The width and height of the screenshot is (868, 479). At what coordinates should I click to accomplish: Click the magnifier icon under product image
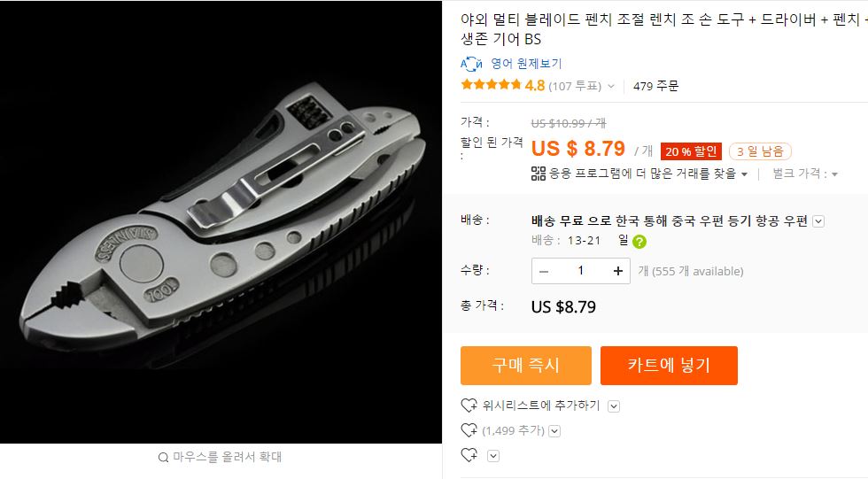tap(163, 458)
